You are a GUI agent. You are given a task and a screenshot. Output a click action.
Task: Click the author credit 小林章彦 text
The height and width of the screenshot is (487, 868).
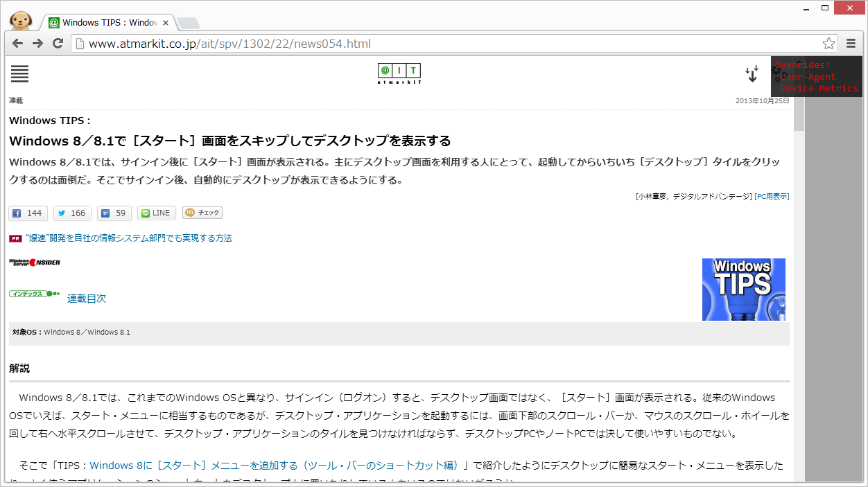pos(693,196)
